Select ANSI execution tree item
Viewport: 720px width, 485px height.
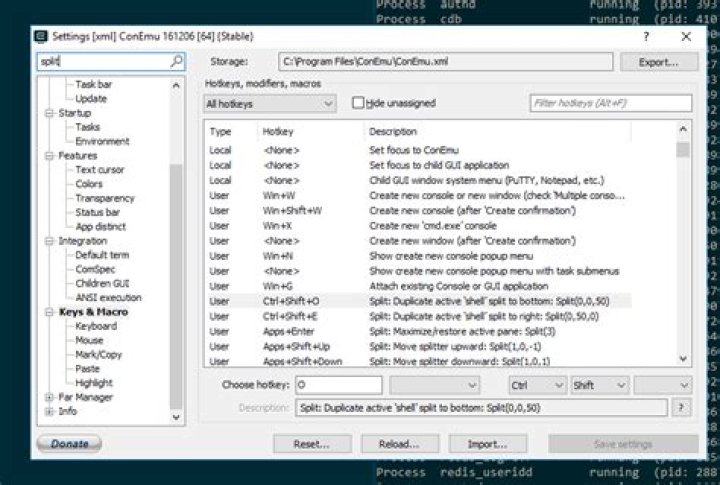tap(108, 298)
